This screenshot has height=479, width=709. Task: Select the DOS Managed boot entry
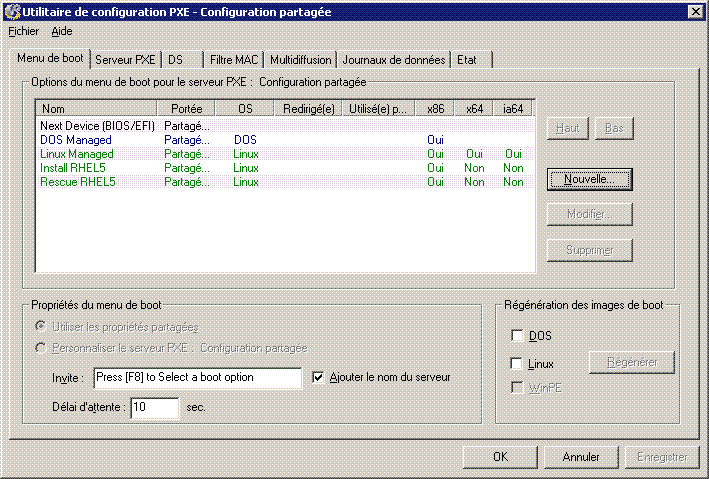(x=76, y=140)
